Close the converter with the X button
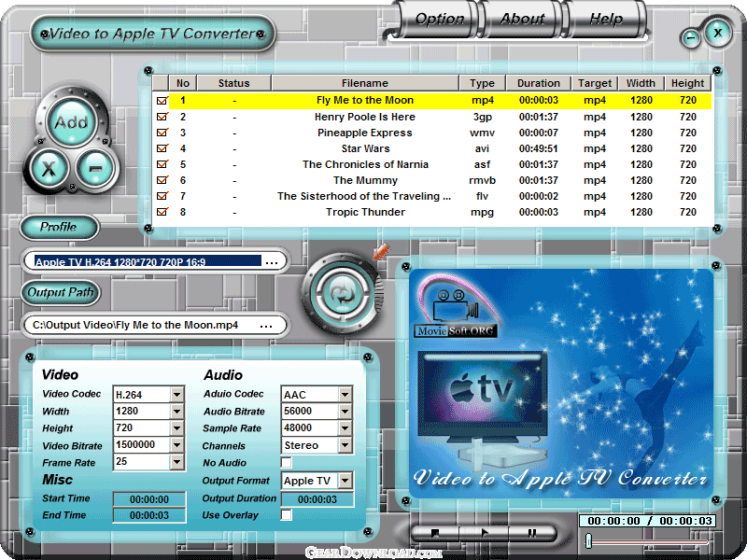Viewport: 747px width, 560px height. click(717, 33)
